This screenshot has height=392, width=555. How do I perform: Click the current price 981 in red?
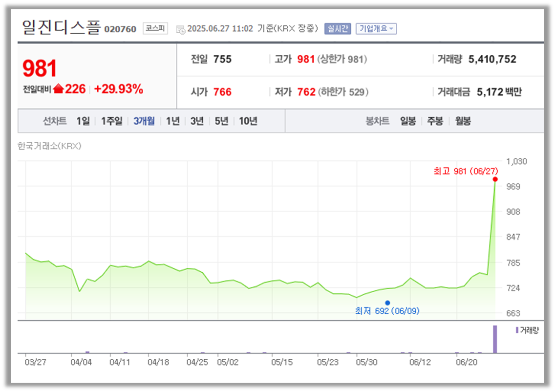tap(39, 68)
